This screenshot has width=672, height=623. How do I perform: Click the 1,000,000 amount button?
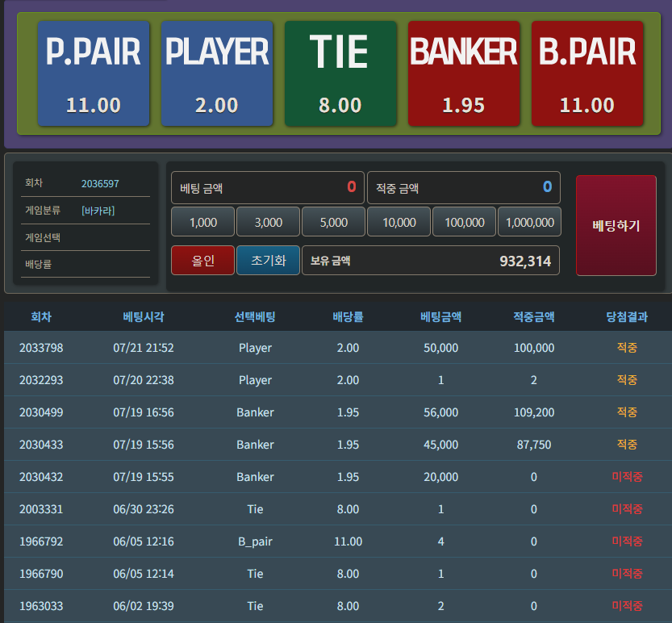(x=530, y=222)
